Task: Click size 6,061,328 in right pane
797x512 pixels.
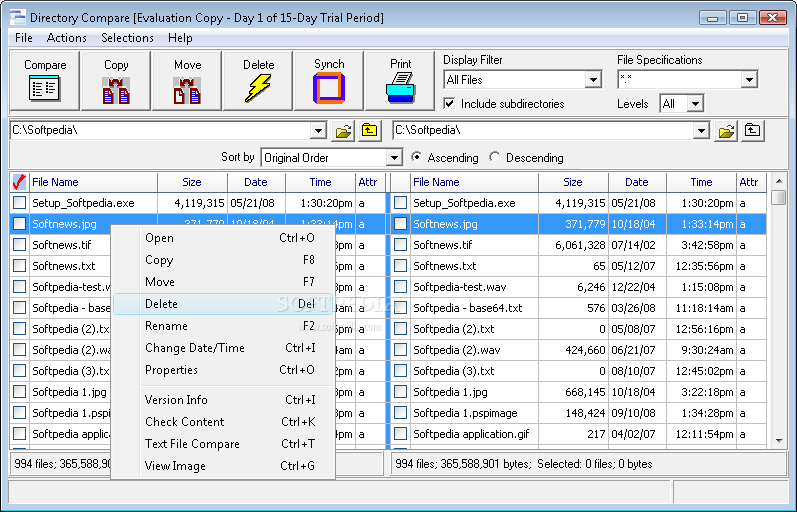Action: 580,245
